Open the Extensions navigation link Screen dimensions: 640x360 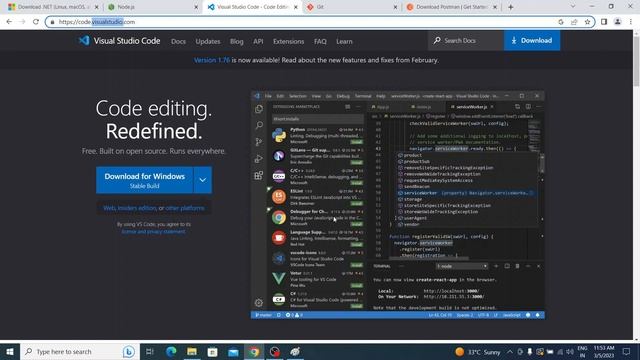tap(289, 41)
